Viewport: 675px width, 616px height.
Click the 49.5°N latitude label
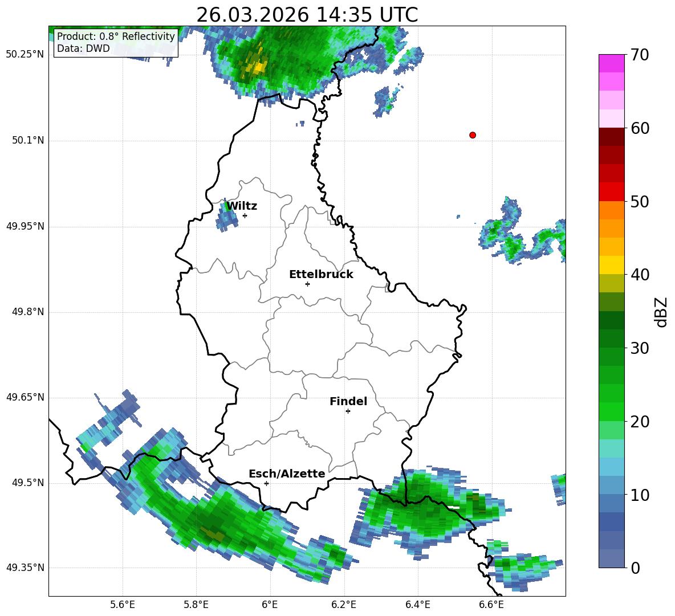(x=29, y=483)
